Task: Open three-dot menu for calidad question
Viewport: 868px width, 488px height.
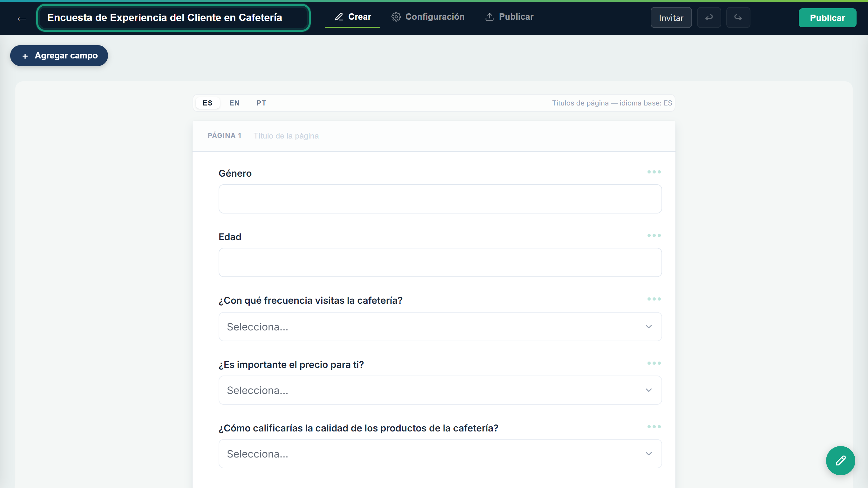Action: point(654,427)
